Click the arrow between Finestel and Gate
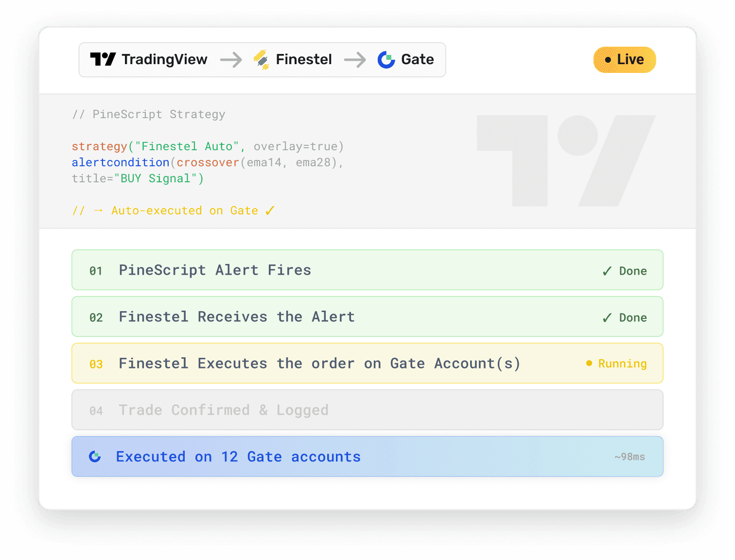 coord(355,60)
